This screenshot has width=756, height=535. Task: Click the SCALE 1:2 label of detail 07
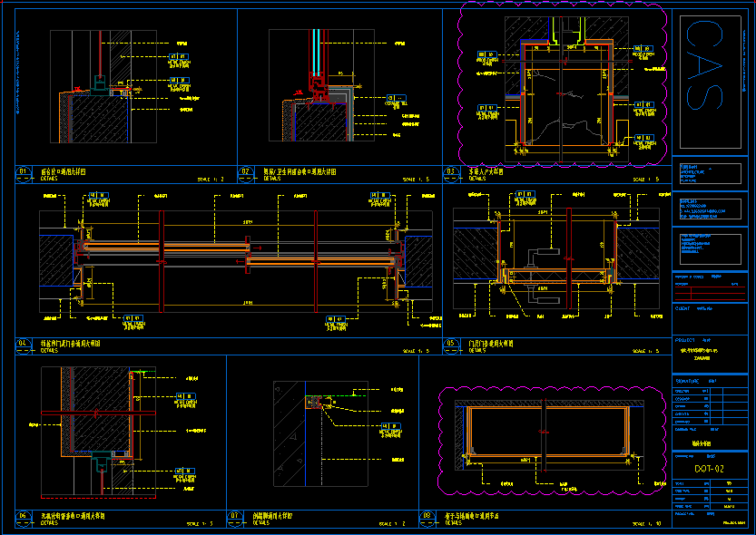[x=392, y=523]
